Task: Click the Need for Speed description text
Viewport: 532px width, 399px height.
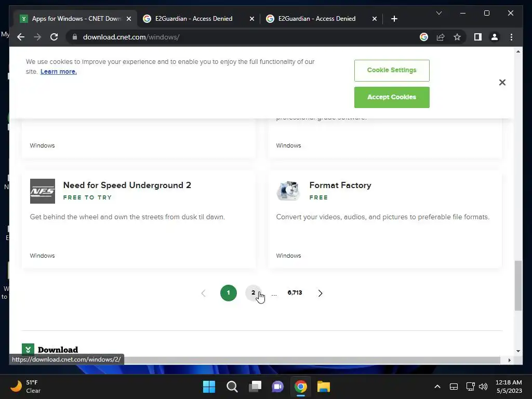Action: [x=127, y=217]
